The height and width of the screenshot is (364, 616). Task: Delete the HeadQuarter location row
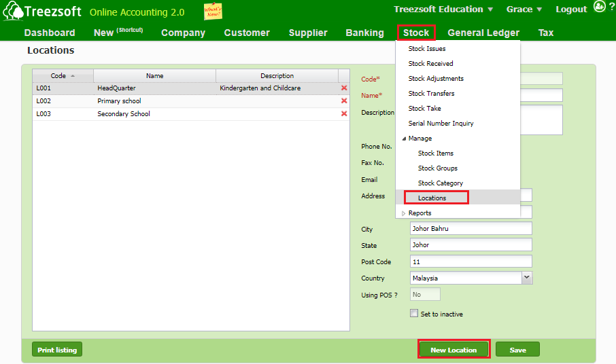click(344, 88)
